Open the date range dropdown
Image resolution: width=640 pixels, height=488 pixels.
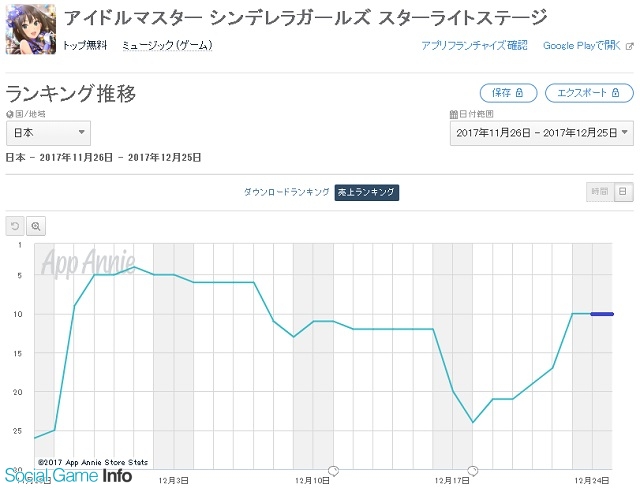tap(542, 133)
